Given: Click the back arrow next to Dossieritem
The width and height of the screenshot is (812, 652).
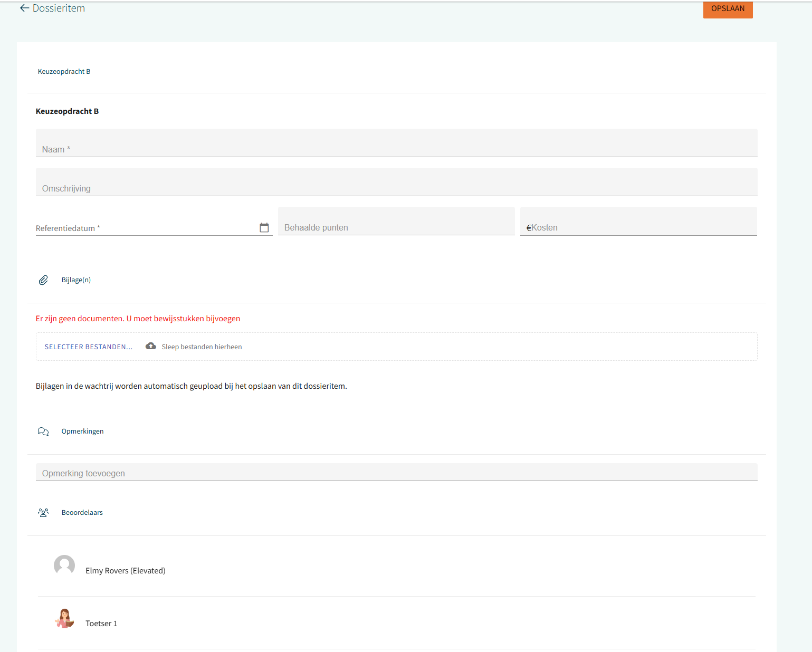Looking at the screenshot, I should coord(24,8).
